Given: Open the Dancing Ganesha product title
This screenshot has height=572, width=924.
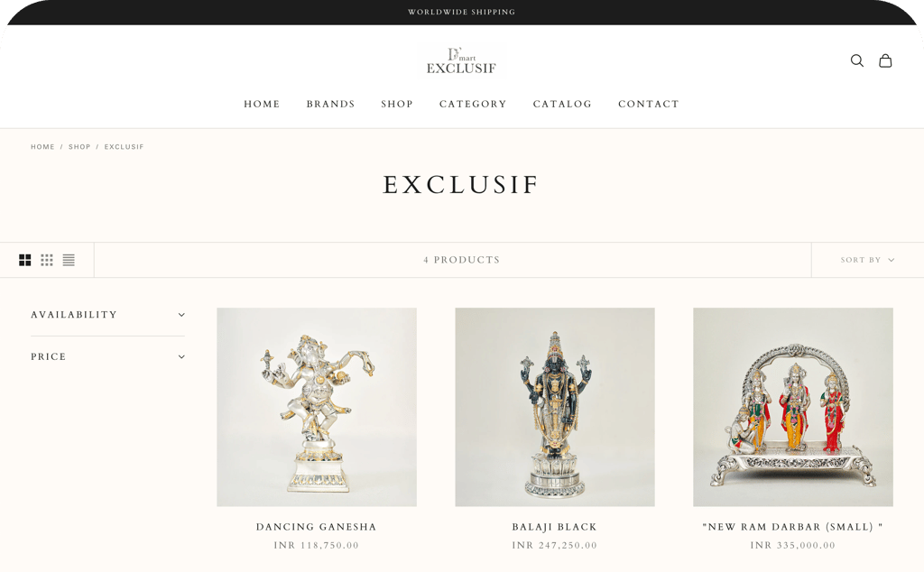Looking at the screenshot, I should point(317,527).
